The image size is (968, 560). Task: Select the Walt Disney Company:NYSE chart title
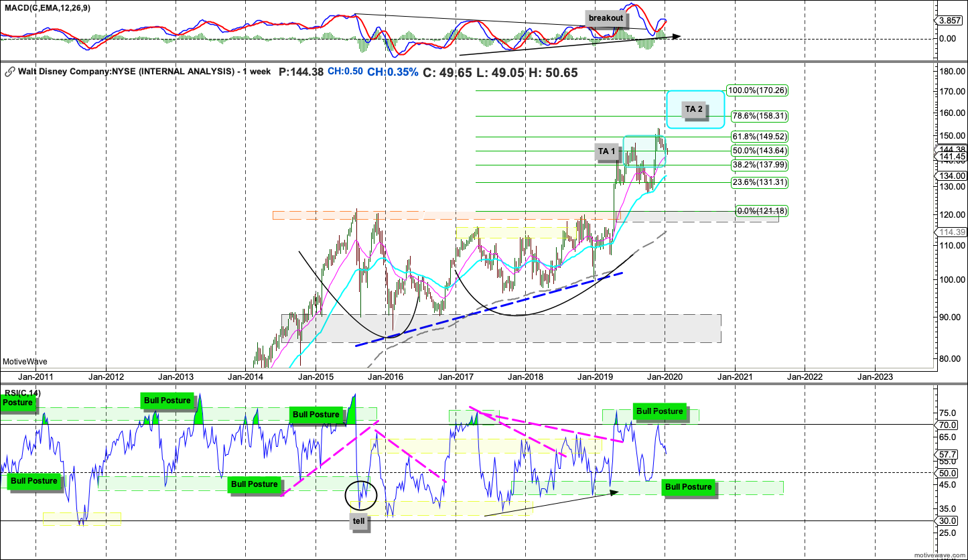click(x=143, y=72)
